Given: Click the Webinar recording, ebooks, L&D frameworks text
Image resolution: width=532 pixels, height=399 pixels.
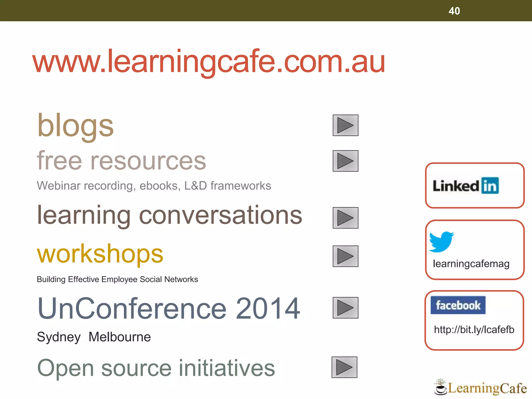Looking at the screenshot, I should [154, 186].
